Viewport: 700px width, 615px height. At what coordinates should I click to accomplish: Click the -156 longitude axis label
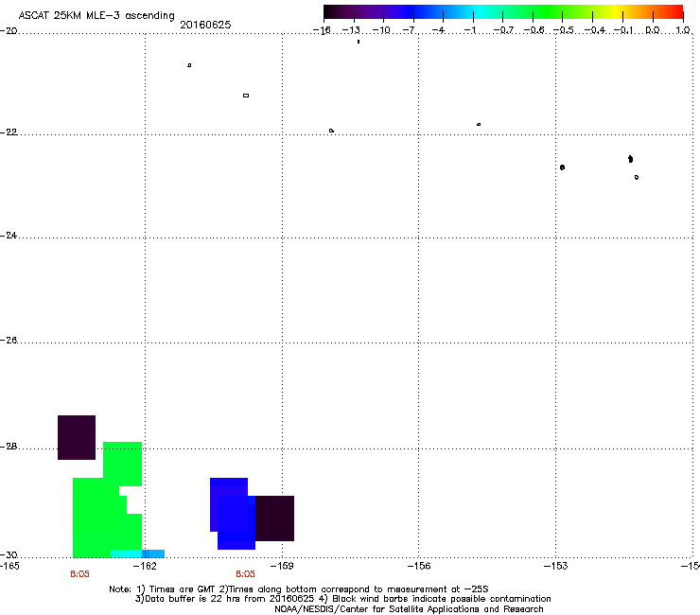click(x=420, y=566)
